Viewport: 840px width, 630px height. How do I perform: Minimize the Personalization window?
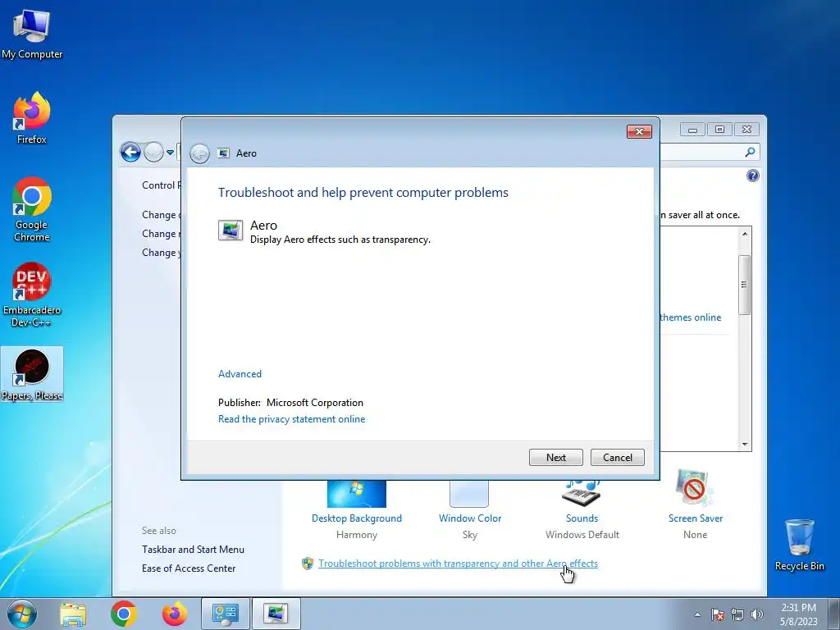pyautogui.click(x=692, y=130)
